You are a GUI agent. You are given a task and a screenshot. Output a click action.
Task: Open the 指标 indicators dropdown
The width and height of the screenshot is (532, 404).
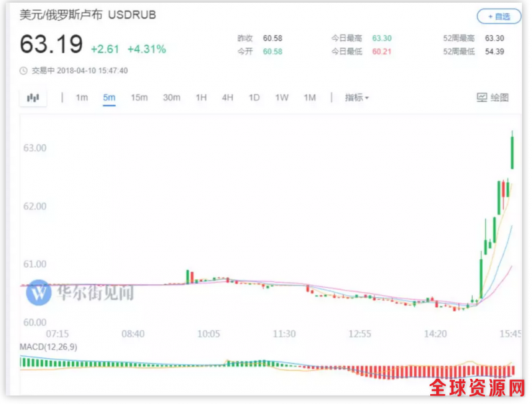pyautogui.click(x=356, y=98)
